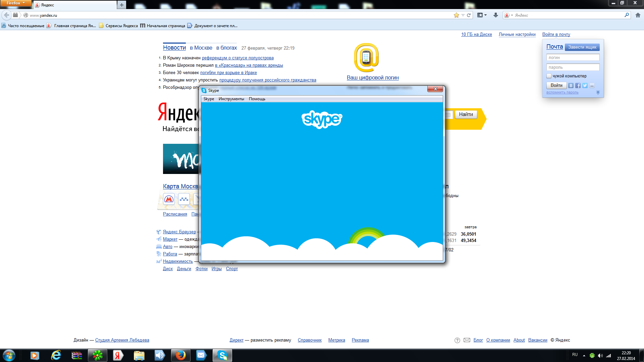
Task: Open the Firefox application menu button
Action: tap(16, 3)
